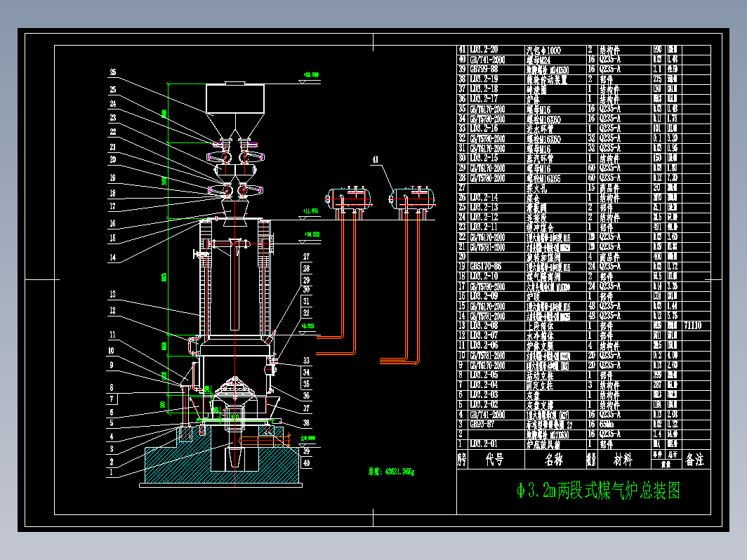The height and width of the screenshot is (560, 747).
Task: Select part code LD3.2-12 in the table
Action: click(484, 217)
